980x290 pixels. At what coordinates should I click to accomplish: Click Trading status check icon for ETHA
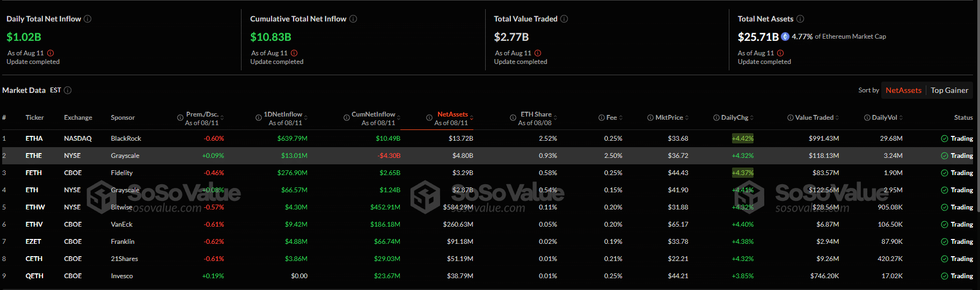(945, 139)
